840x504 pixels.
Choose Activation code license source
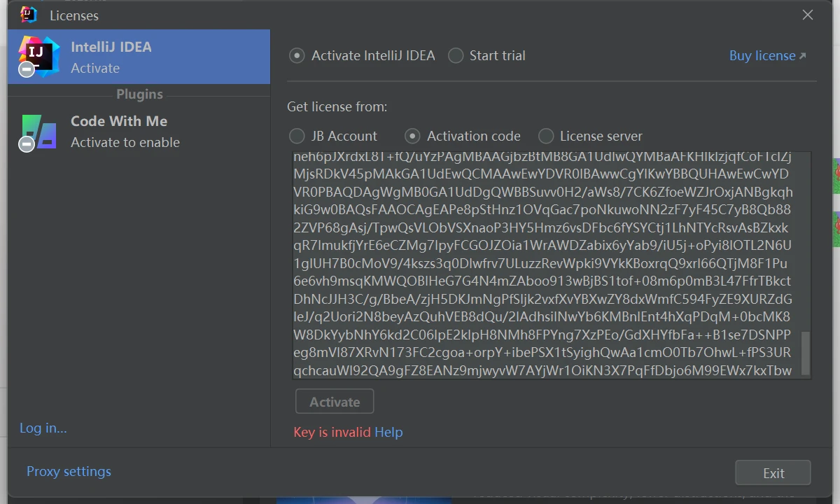click(x=463, y=136)
